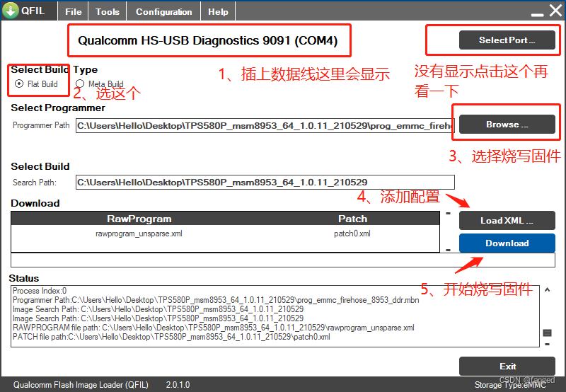Click the Exit button
This screenshot has height=392, width=566.
(507, 366)
